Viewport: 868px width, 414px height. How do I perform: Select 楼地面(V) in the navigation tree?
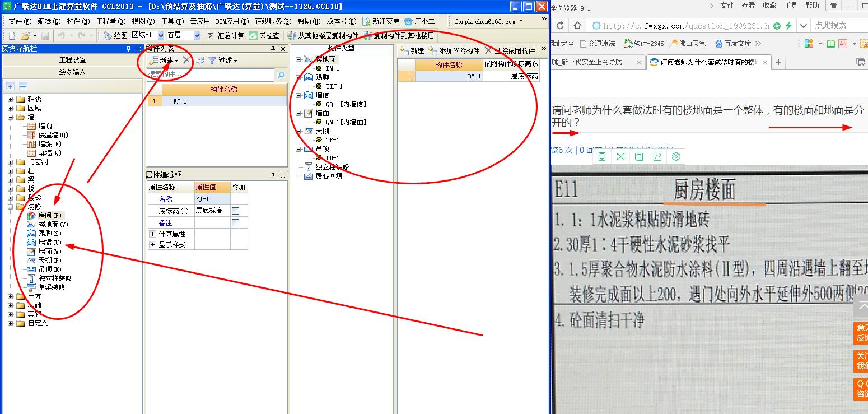[48, 224]
